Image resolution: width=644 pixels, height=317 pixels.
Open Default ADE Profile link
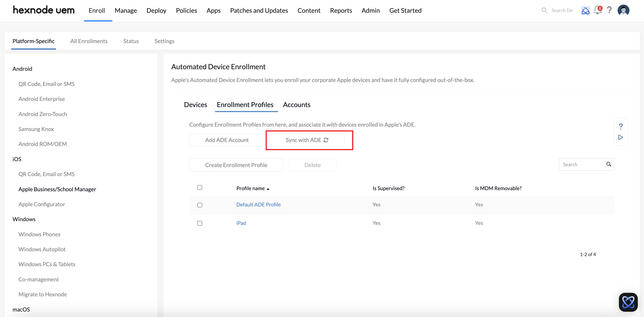point(258,204)
